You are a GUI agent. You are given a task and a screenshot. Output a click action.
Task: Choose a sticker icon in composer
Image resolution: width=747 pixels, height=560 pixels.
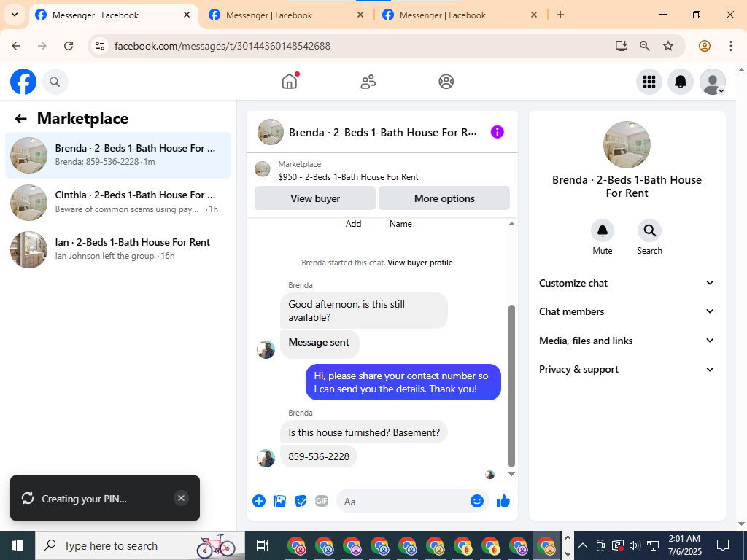(x=300, y=501)
